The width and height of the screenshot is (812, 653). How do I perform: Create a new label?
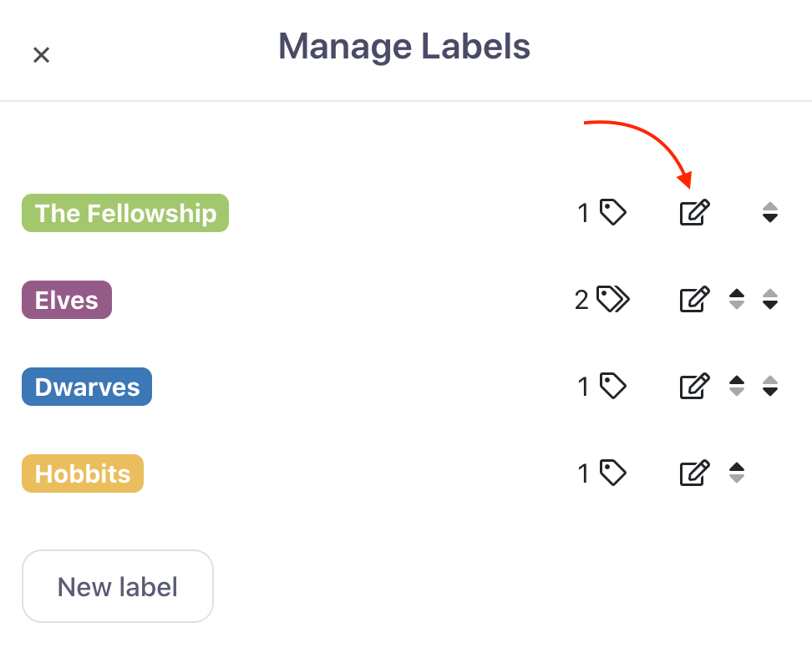118,586
